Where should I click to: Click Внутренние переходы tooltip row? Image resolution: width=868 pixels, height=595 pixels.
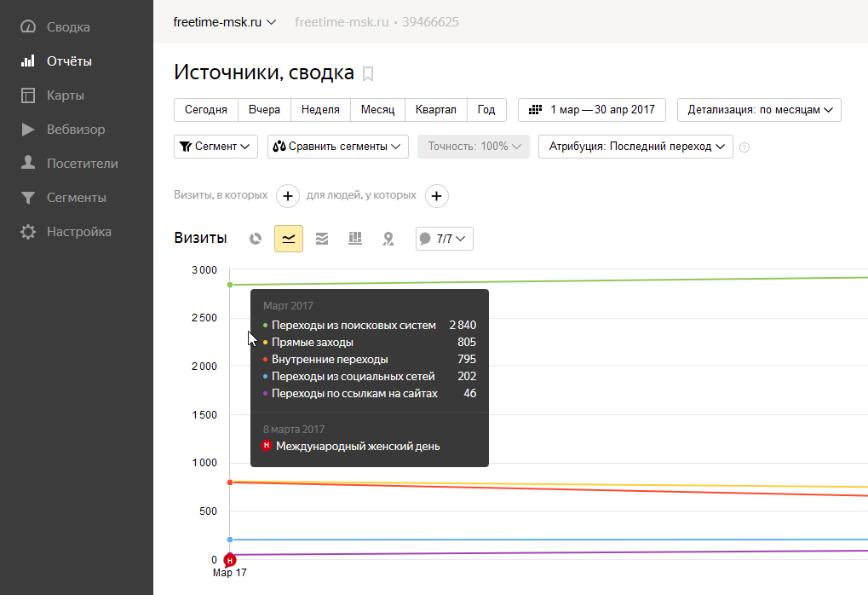(369, 360)
